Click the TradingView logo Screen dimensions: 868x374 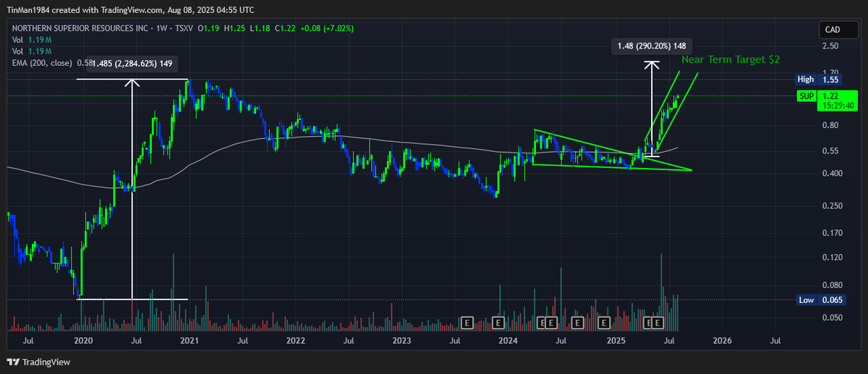[39, 362]
